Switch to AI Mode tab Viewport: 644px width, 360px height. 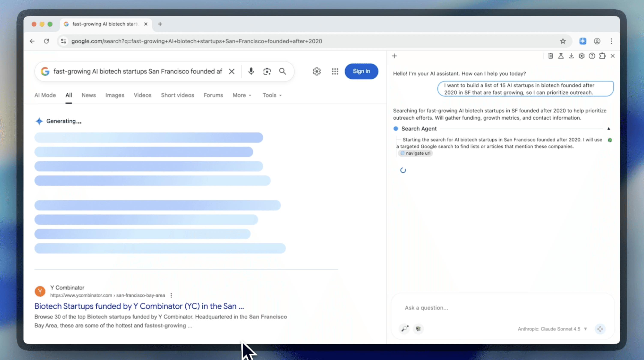(45, 95)
